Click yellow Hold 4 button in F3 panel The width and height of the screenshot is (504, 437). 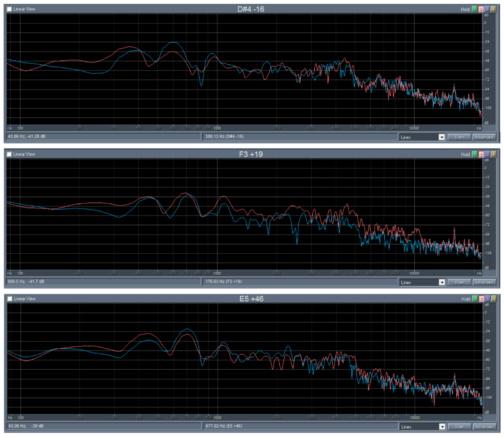click(x=494, y=154)
